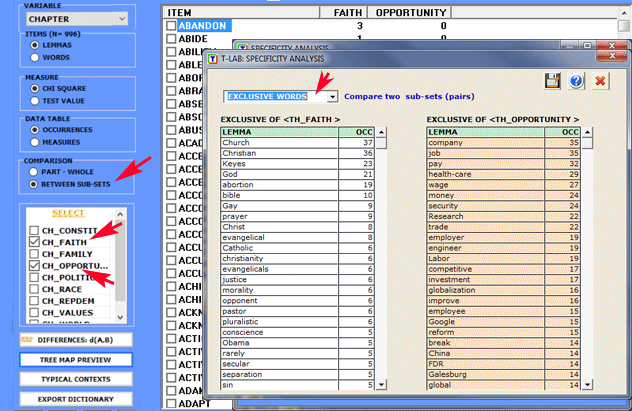Check the CH_FAMILY checkbox
The width and height of the screenshot is (632, 411).
pos(34,254)
